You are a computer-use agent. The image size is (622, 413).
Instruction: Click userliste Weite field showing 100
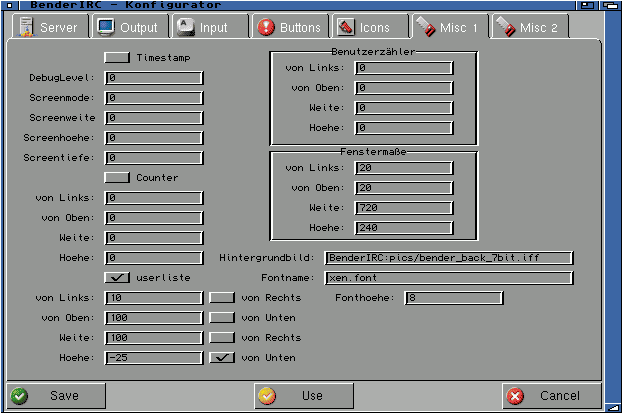point(154,338)
